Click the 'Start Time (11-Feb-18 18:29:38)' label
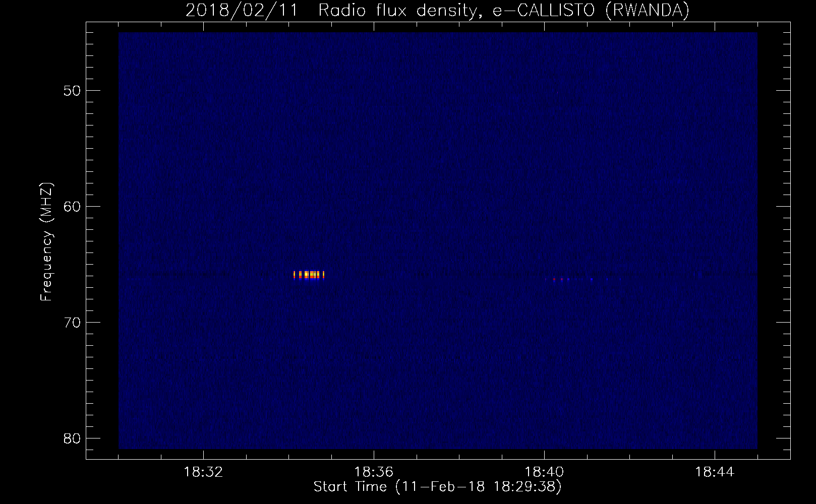Image resolution: width=816 pixels, height=504 pixels. coord(437,487)
